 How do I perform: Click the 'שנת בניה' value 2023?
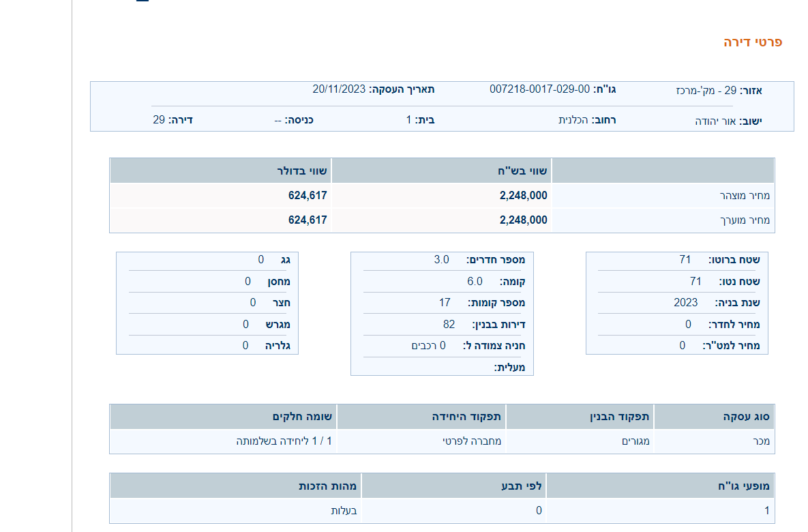(x=685, y=303)
